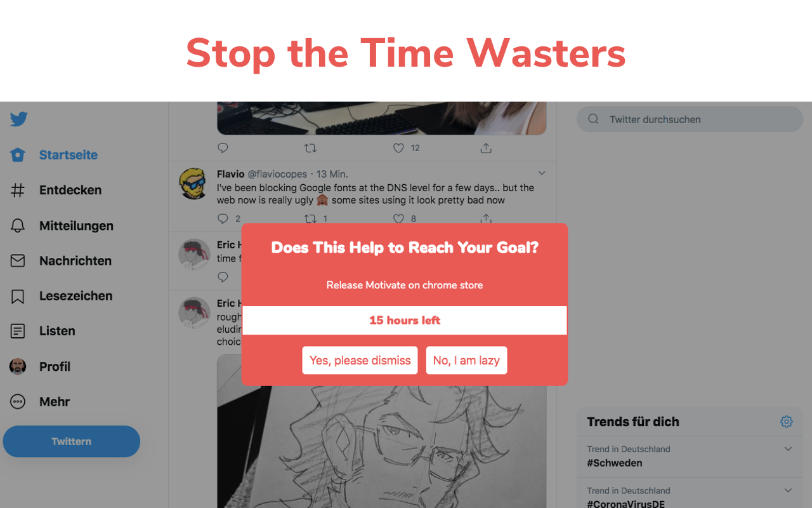The height and width of the screenshot is (508, 812).
Task: Share the tweet with 12 likes
Action: 486,148
